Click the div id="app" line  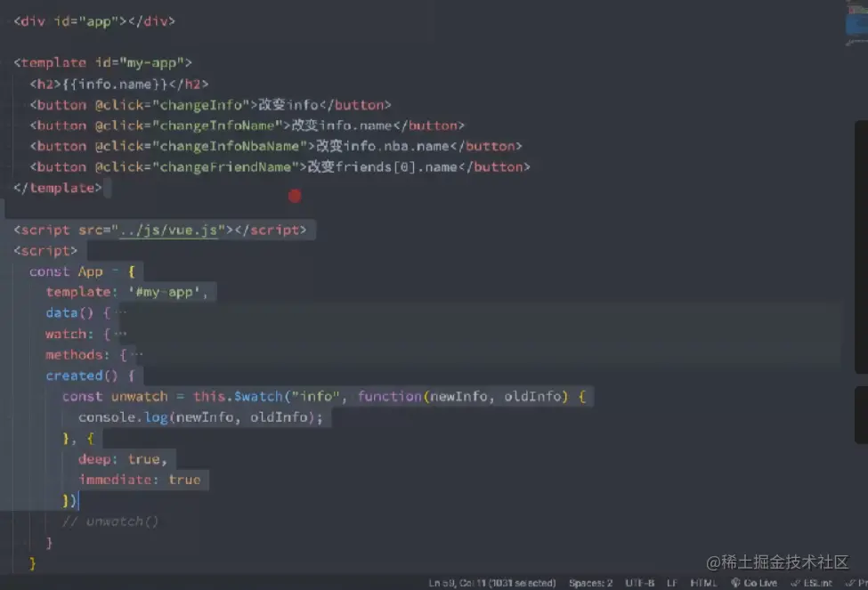[94, 21]
